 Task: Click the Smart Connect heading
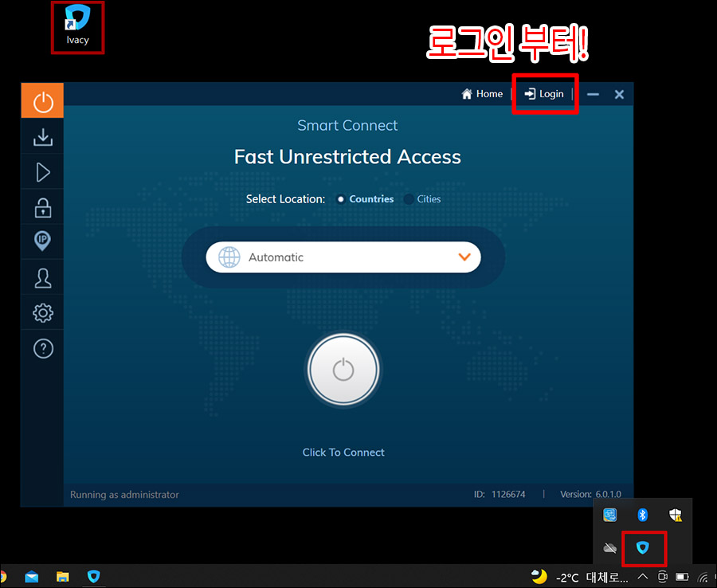click(347, 125)
